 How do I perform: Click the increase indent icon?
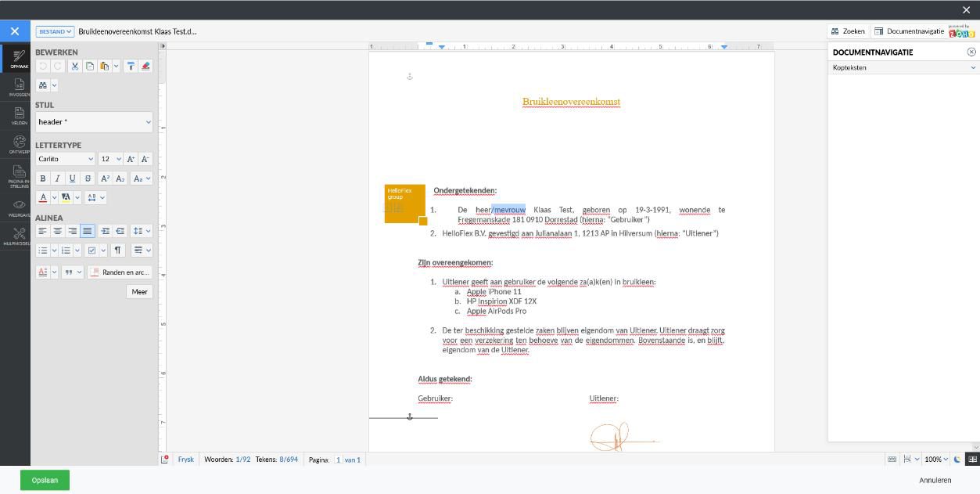click(106, 231)
